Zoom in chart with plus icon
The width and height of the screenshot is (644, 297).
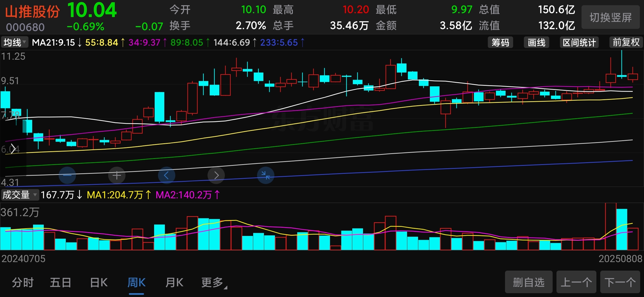point(117,175)
